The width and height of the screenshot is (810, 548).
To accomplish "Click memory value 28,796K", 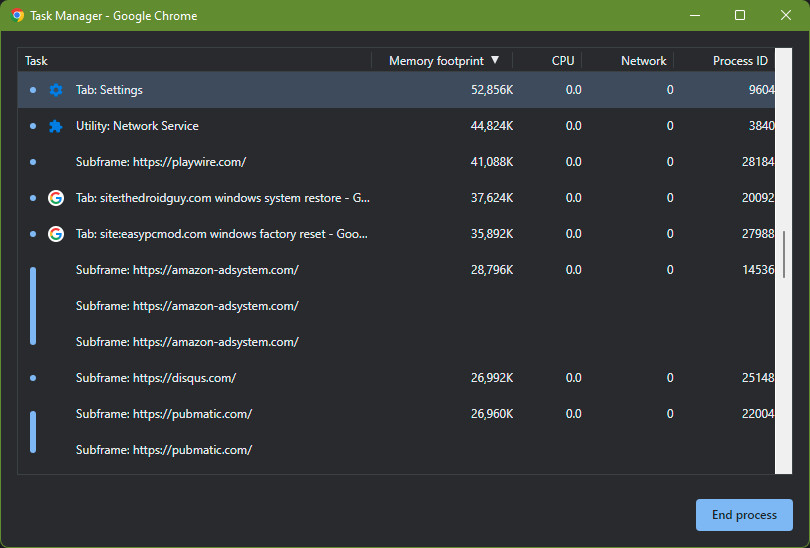I will 492,270.
